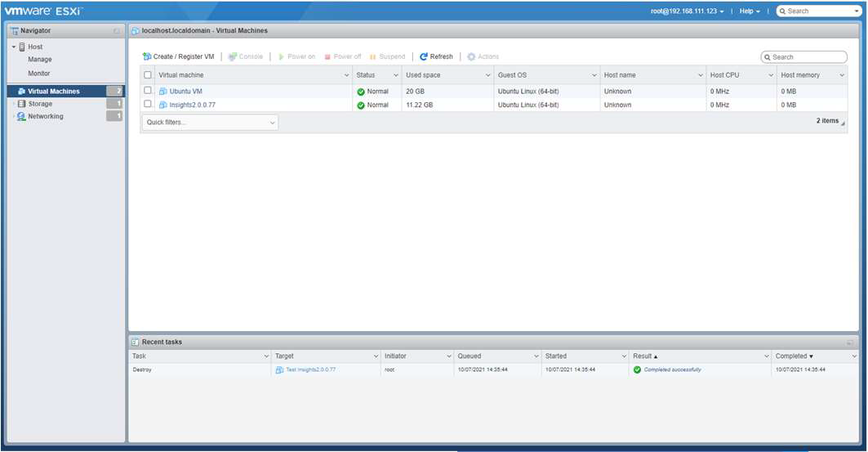Image resolution: width=868 pixels, height=452 pixels.
Task: Click the green Normal status icon for Ubuntu VM
Action: click(x=361, y=92)
